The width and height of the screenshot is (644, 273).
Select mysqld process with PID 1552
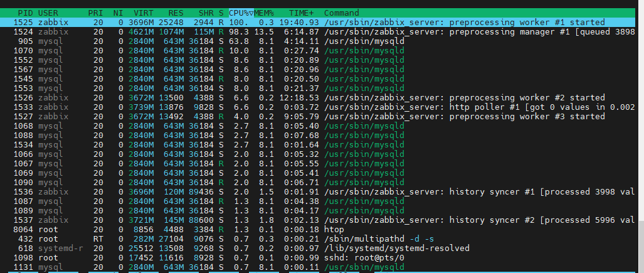pos(317,60)
